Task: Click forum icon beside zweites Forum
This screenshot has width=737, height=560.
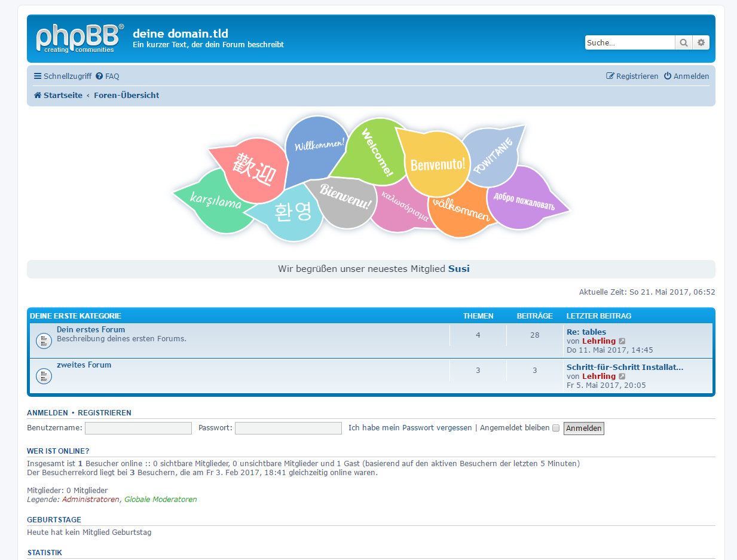Action: click(x=44, y=376)
